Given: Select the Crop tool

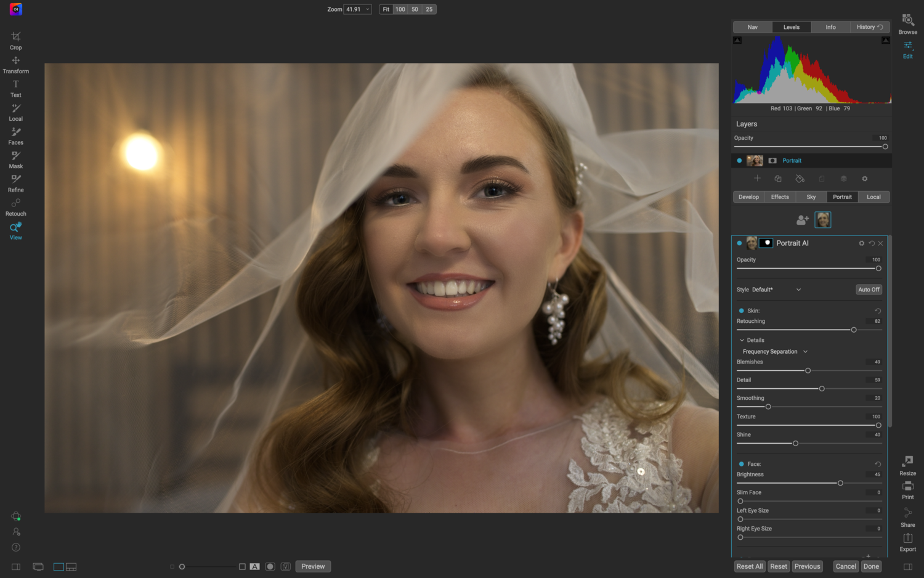Looking at the screenshot, I should [16, 37].
